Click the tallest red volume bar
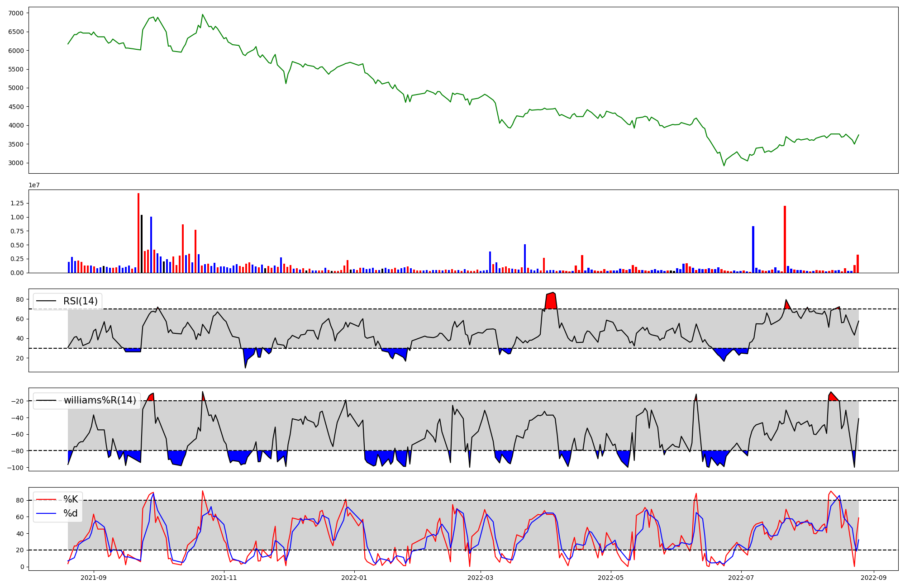 138,233
